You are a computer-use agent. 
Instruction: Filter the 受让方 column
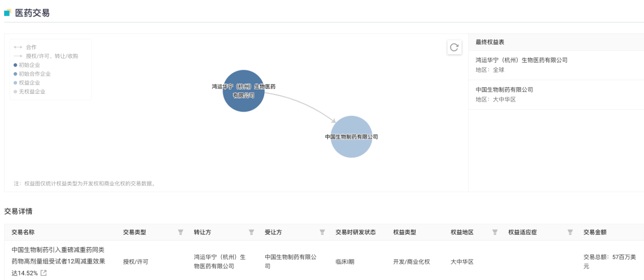pos(323,232)
